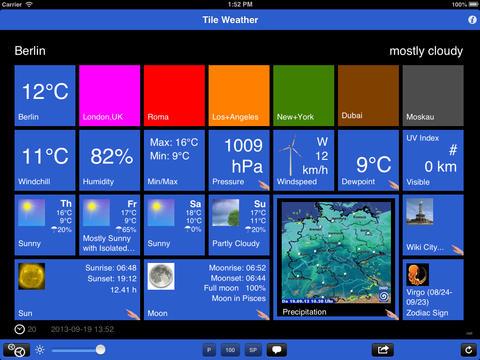This screenshot has height=360, width=480.
Task: Tap the refresh icon in bottom toolbar
Action: point(469,350)
